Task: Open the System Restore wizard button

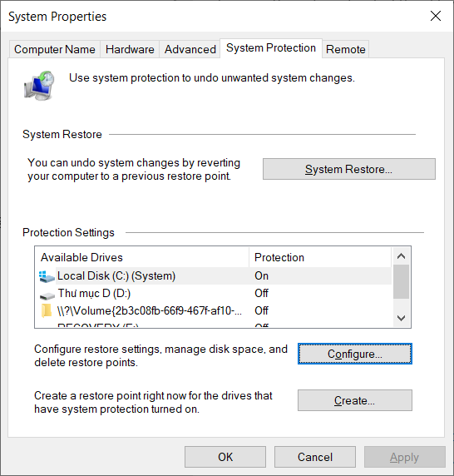Action: click(x=349, y=169)
